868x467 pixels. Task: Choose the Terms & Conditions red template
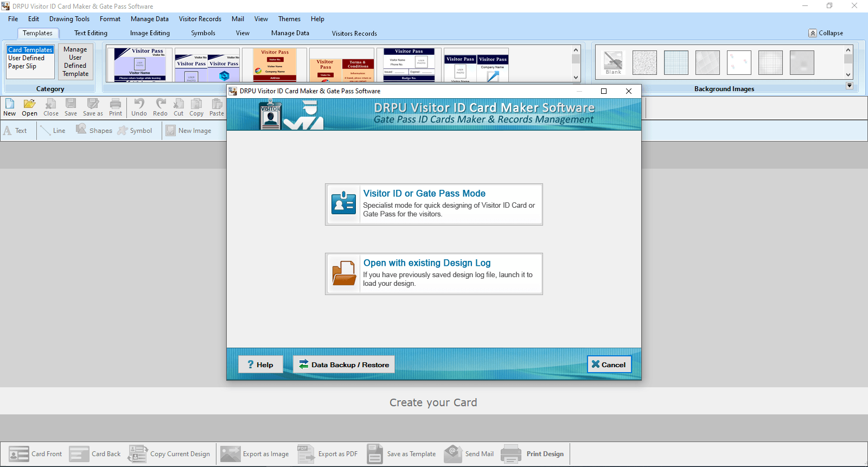[x=342, y=65]
